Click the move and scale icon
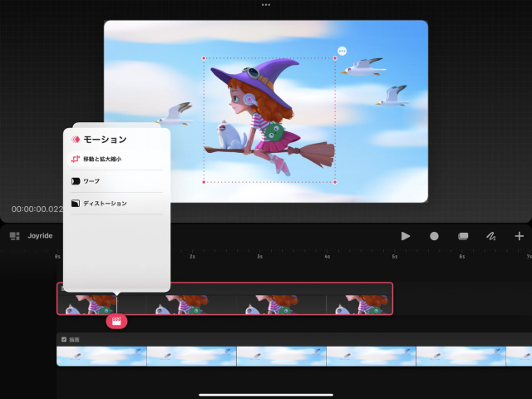Image resolution: width=532 pixels, height=399 pixels. (x=76, y=159)
